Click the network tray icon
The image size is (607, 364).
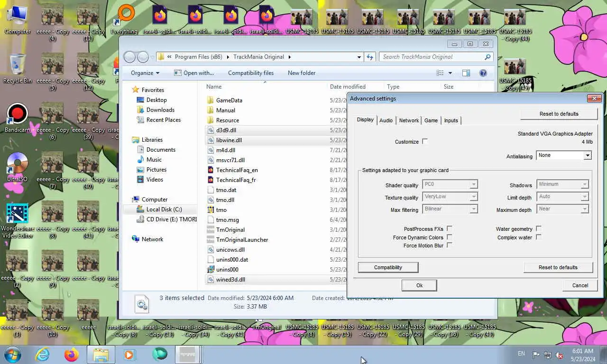(548, 355)
